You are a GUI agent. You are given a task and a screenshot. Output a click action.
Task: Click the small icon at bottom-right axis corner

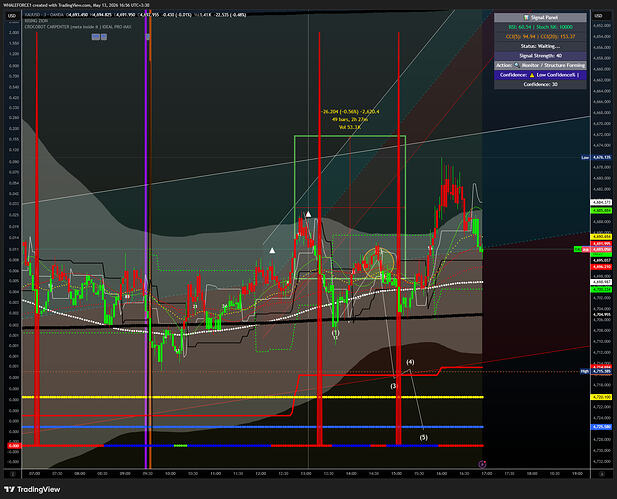(602, 474)
